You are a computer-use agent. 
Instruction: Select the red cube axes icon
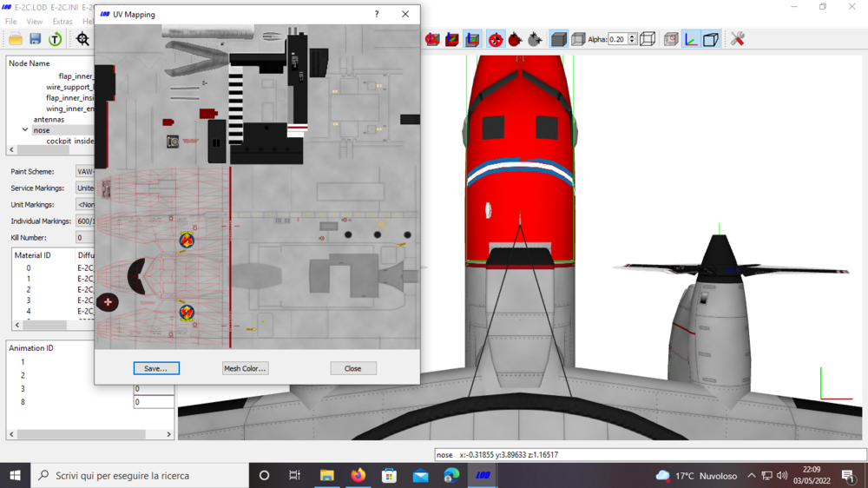point(452,39)
